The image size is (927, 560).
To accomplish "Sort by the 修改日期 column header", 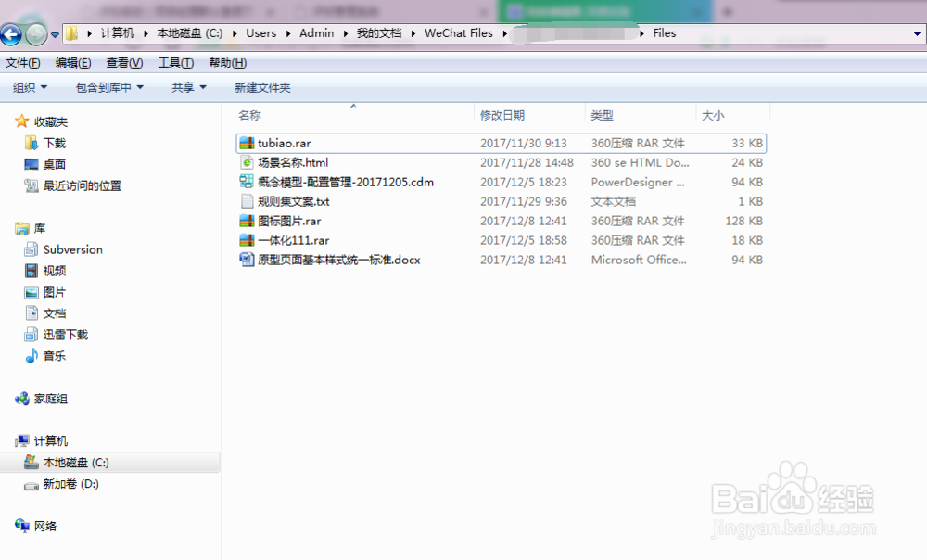I will [x=502, y=115].
